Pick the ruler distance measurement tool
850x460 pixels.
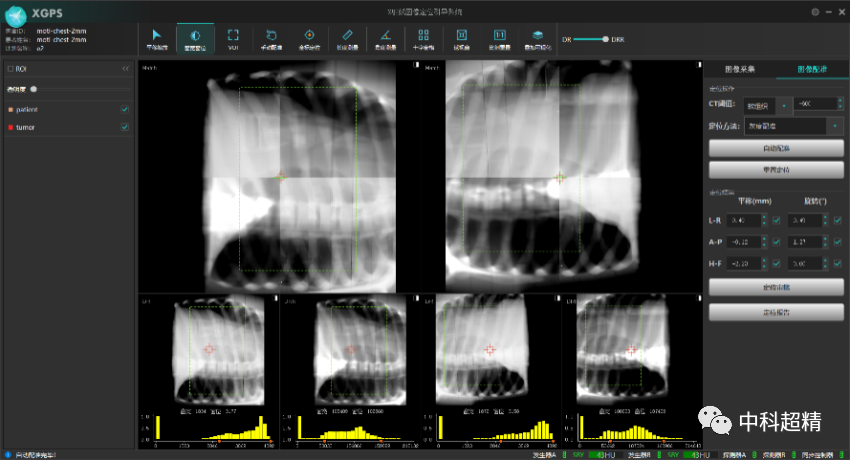click(347, 37)
